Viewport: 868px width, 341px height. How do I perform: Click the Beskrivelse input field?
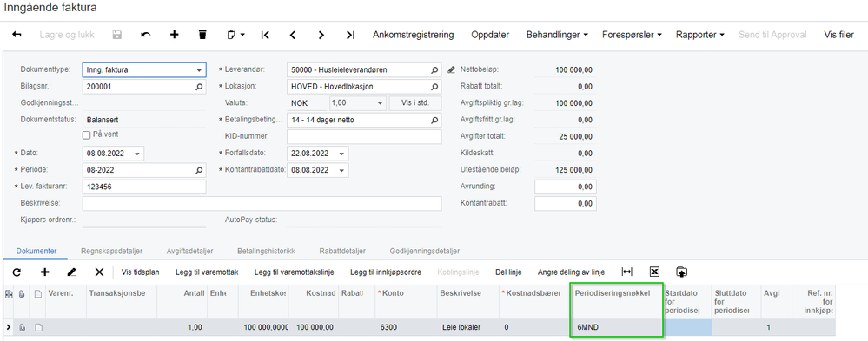(262, 203)
